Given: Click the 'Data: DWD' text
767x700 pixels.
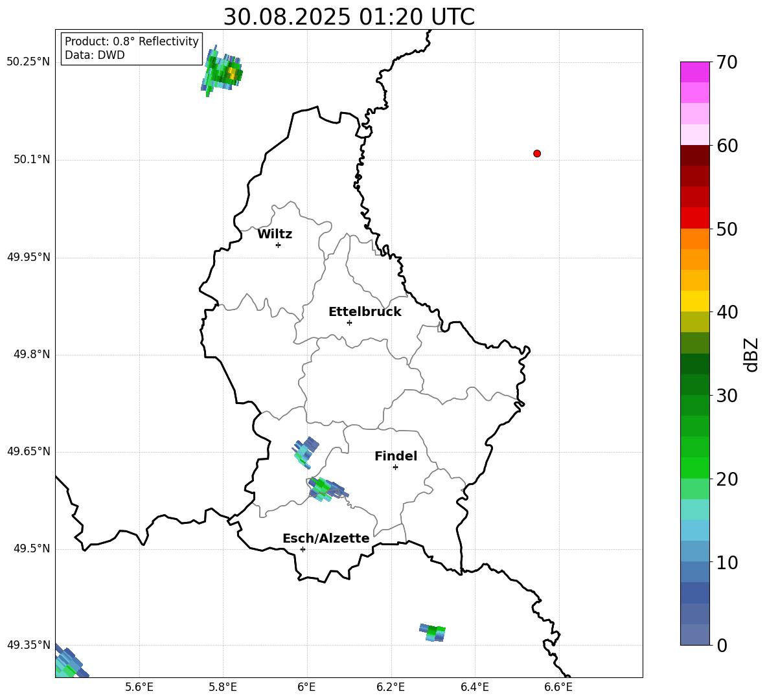Looking at the screenshot, I should 95,55.
